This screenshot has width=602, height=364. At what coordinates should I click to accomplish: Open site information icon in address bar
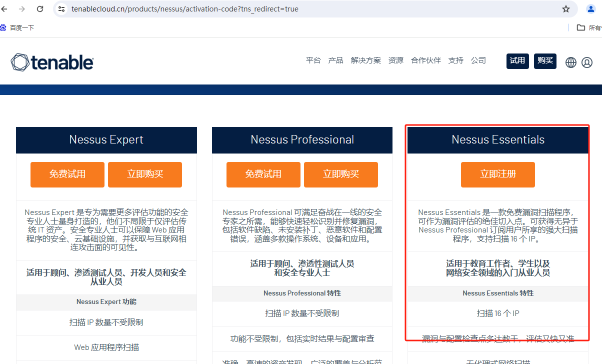(62, 9)
